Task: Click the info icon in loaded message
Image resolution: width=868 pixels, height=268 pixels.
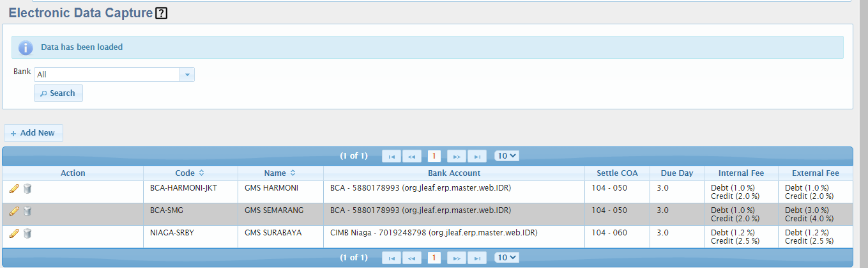Action: 26,47
